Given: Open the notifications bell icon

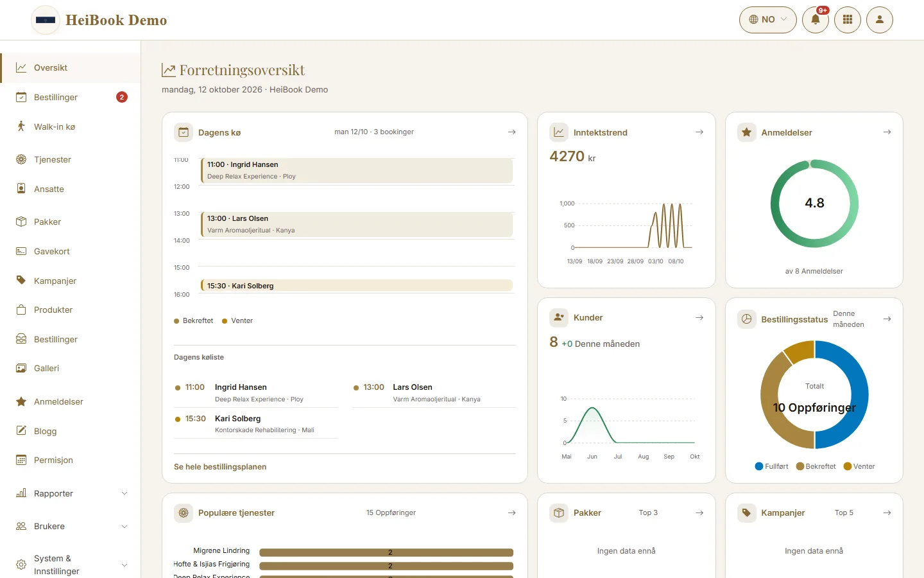Looking at the screenshot, I should 816,20.
